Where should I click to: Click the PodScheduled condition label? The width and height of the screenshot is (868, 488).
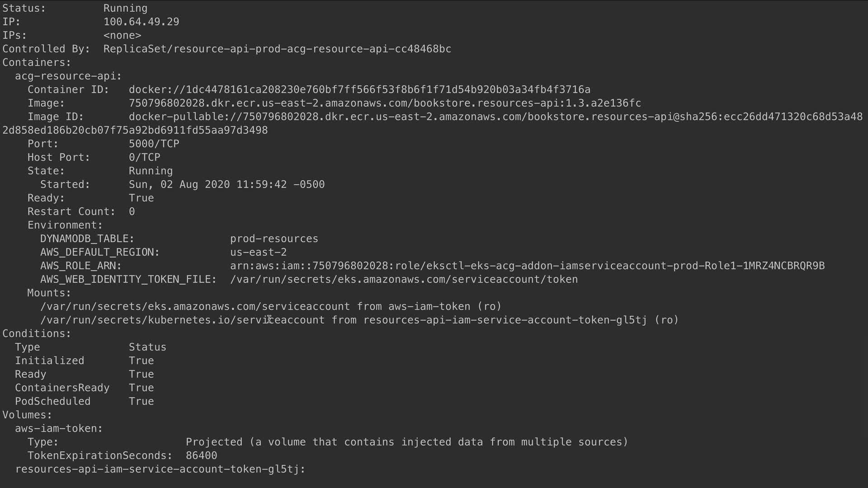(x=52, y=401)
